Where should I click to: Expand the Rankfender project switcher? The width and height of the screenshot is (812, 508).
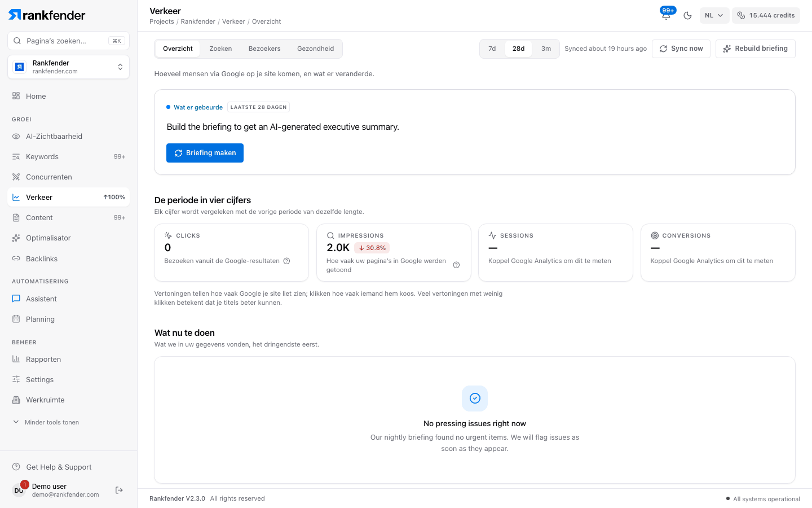tap(68, 67)
